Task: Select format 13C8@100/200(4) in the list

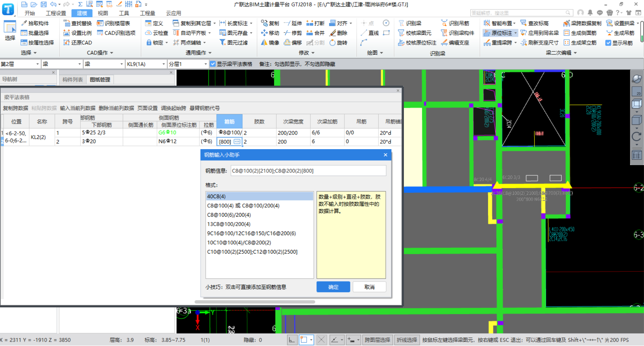Action: coord(260,224)
